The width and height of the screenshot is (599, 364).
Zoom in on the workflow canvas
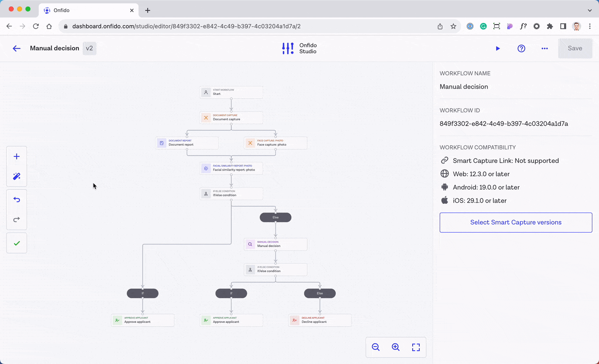pos(396,347)
